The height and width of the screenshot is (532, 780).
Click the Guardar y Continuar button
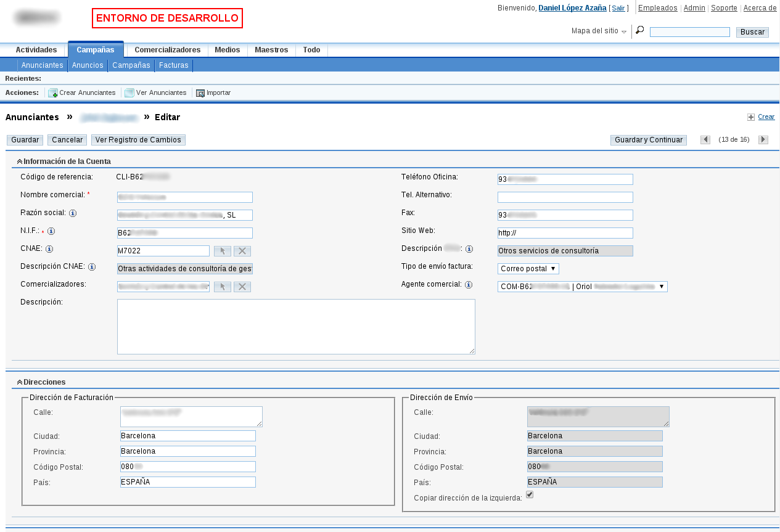(648, 140)
